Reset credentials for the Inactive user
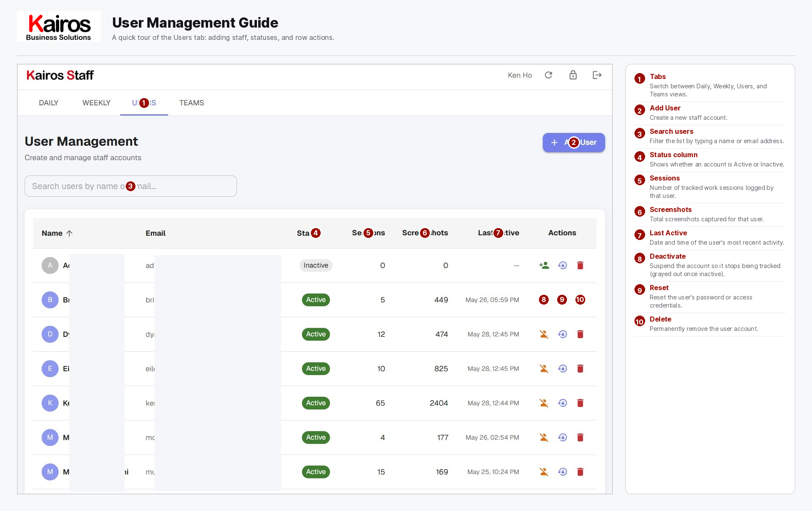This screenshot has width=812, height=511. pyautogui.click(x=562, y=265)
